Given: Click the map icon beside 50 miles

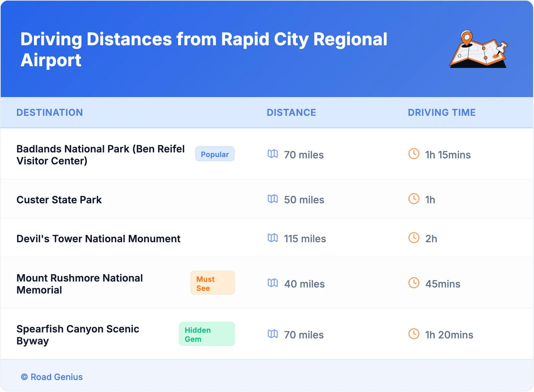Looking at the screenshot, I should (273, 199).
